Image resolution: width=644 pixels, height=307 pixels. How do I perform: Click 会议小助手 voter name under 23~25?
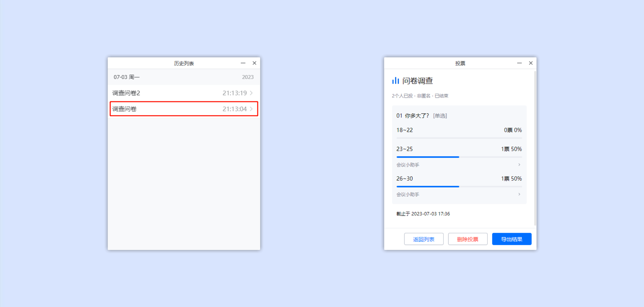408,165
